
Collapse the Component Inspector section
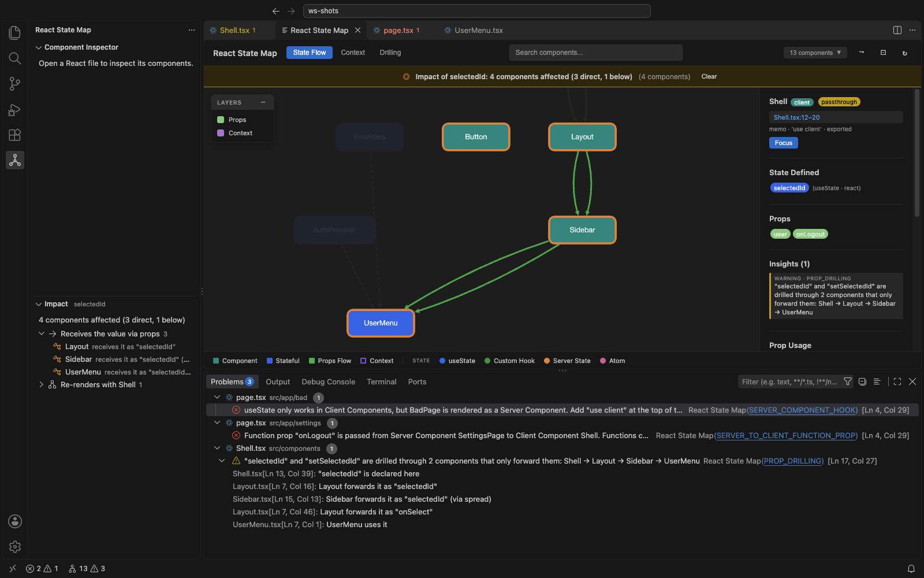(39, 47)
